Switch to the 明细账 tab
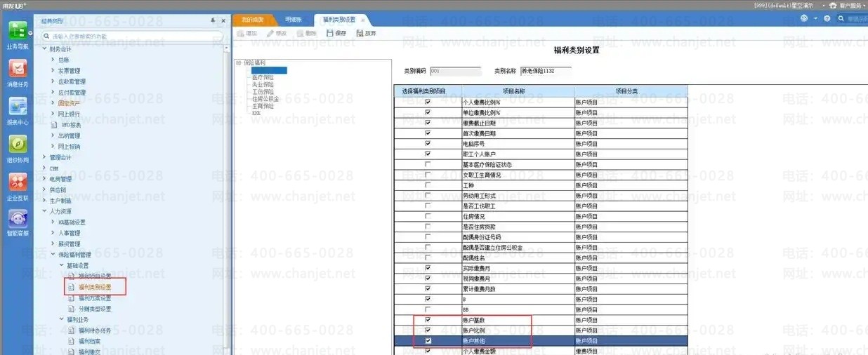Screen dimensions: 868x355 (x=294, y=20)
